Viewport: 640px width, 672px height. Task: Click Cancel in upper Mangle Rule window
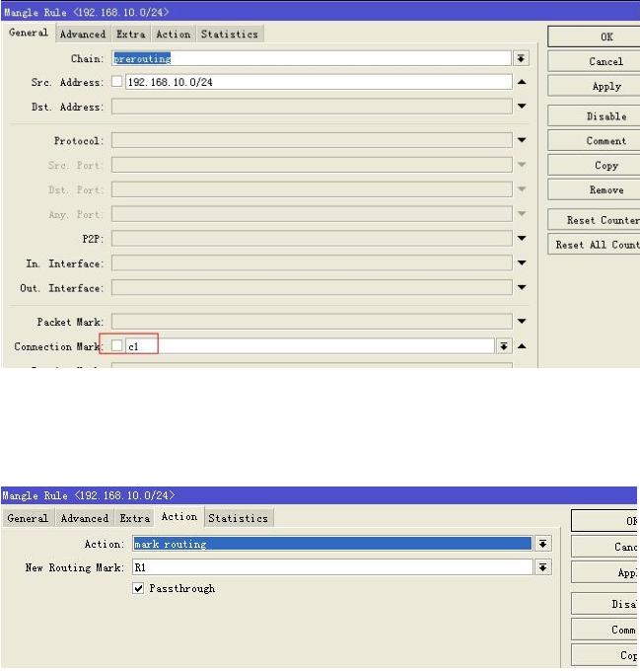point(594,61)
